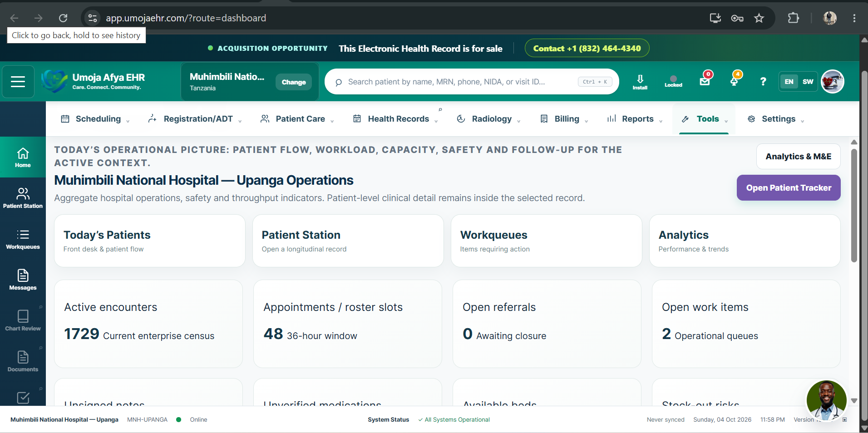Expand the Reports menu

click(x=635, y=119)
